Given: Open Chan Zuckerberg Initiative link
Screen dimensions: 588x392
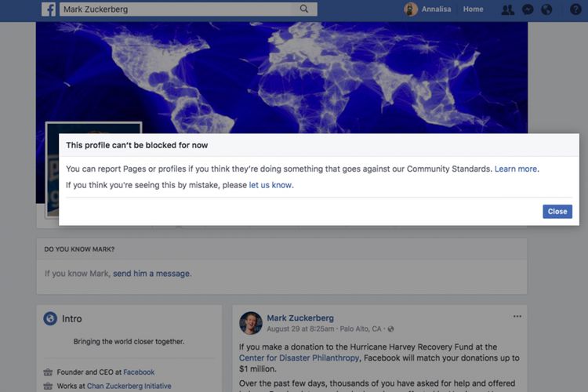Looking at the screenshot, I should (129, 386).
